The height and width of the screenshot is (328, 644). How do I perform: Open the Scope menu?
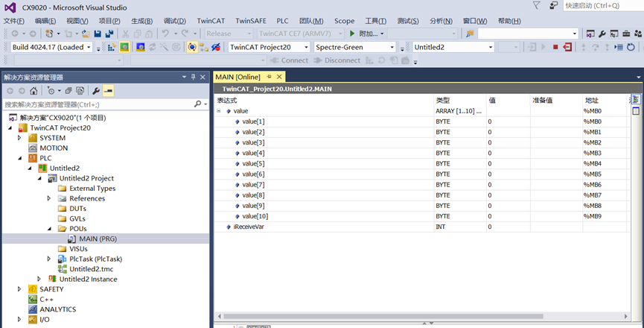pyautogui.click(x=344, y=21)
